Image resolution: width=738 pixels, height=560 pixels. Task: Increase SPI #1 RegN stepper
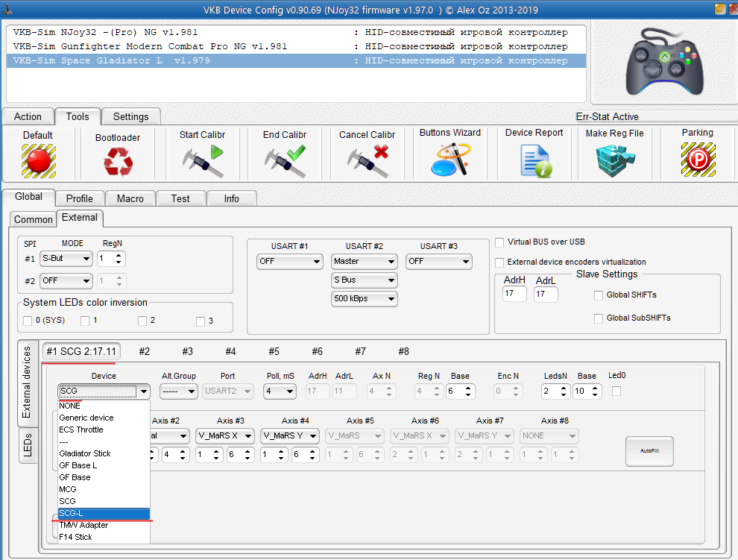pos(119,255)
